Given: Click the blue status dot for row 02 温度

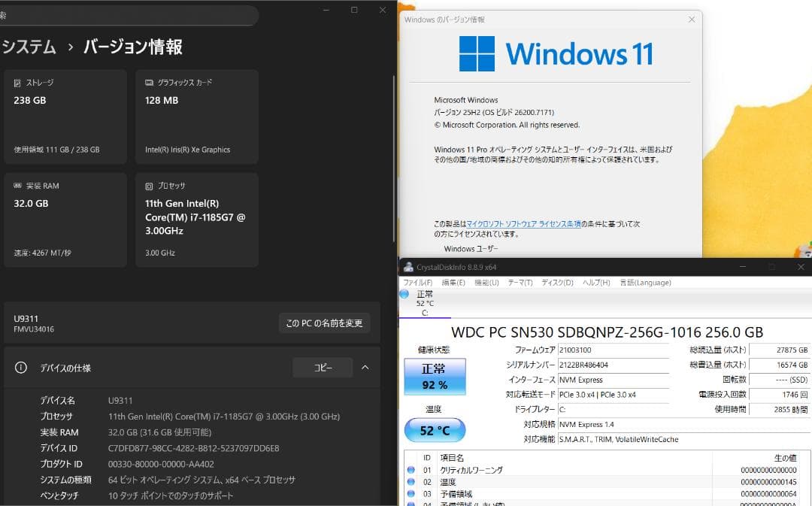Looking at the screenshot, I should coord(411,482).
